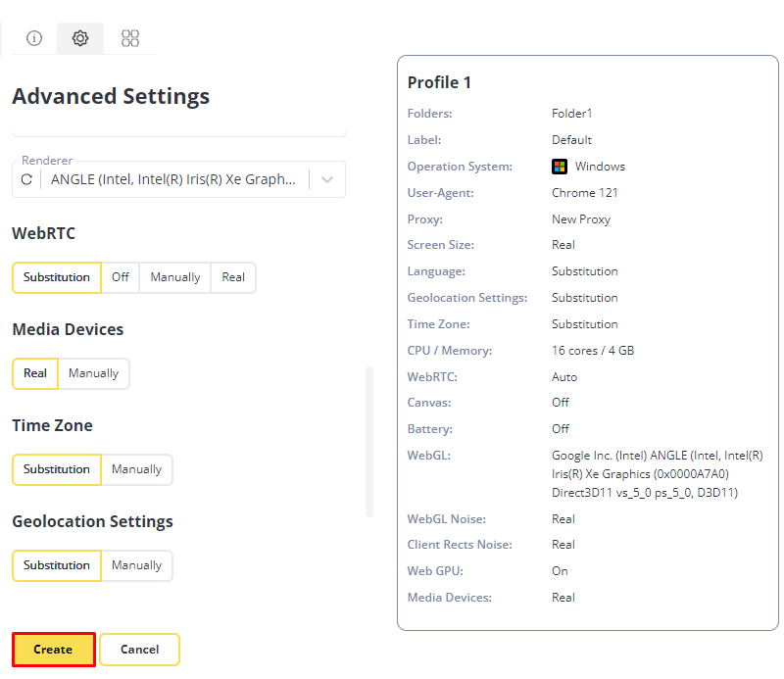Select Substitution under Geolocation Settings

coord(57,565)
